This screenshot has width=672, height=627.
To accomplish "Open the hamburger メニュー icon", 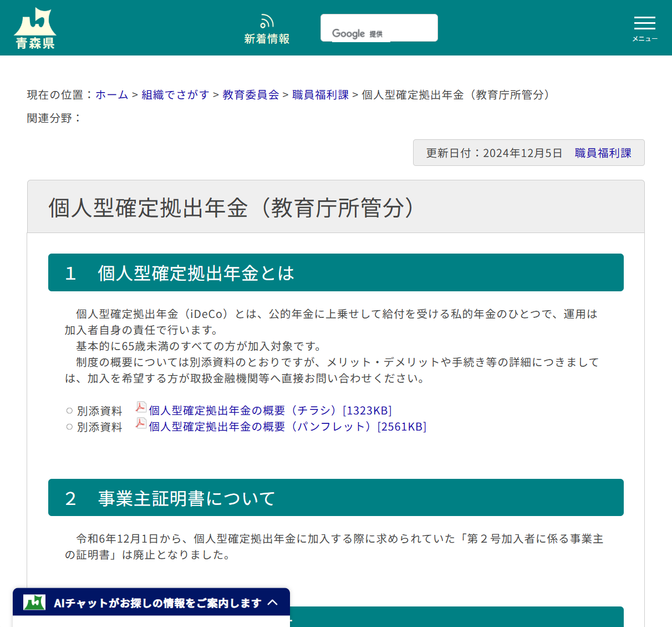I will 644,23.
